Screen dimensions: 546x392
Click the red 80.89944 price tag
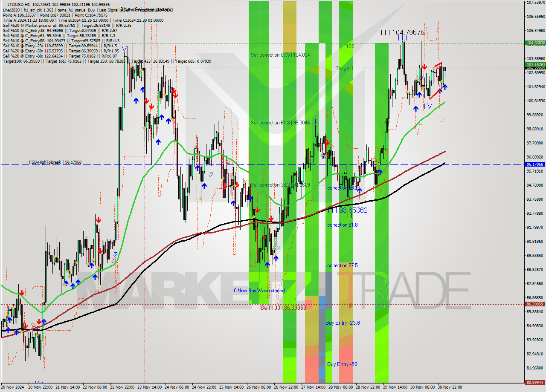(x=535, y=382)
